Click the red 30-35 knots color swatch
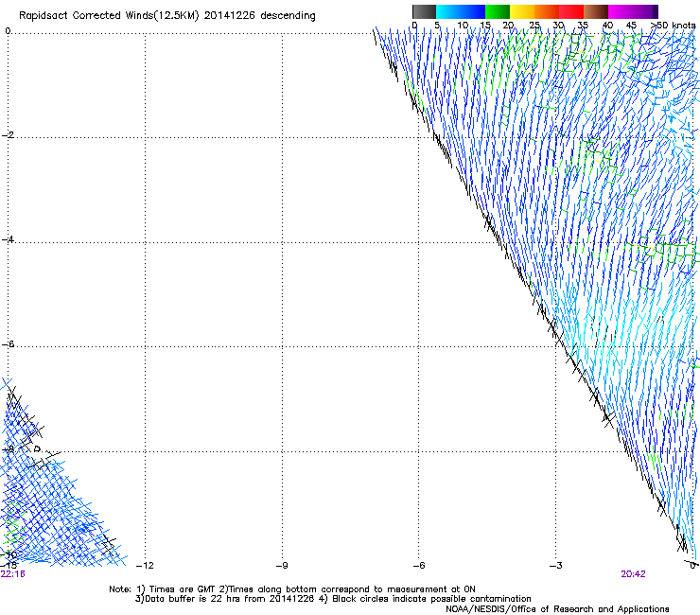 571,11
